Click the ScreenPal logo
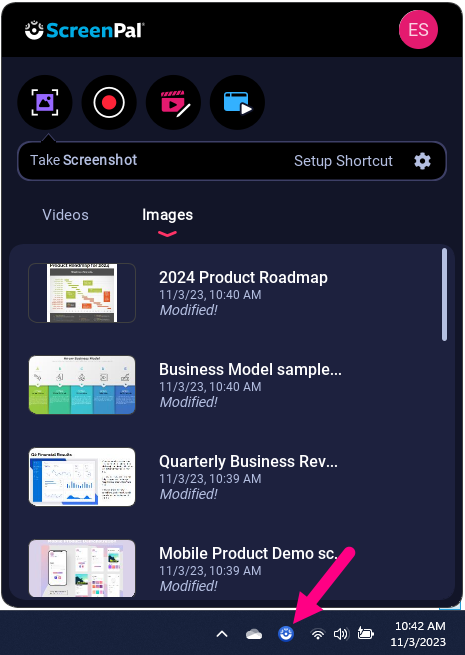Image resolution: width=465 pixels, height=655 pixels. [x=84, y=30]
